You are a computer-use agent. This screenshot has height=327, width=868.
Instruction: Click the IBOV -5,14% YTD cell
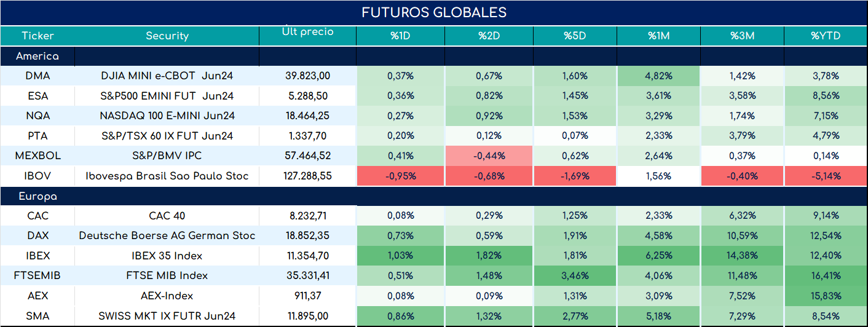click(x=826, y=176)
